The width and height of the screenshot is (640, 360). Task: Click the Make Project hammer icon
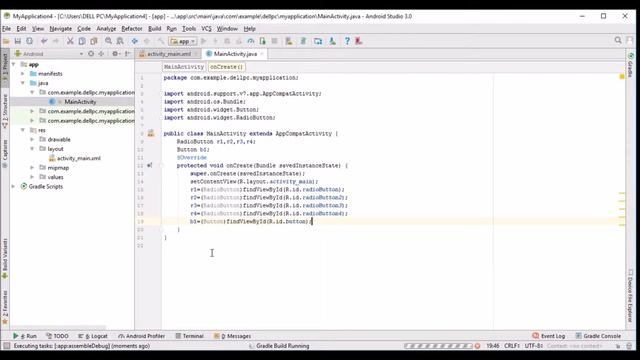(x=161, y=41)
